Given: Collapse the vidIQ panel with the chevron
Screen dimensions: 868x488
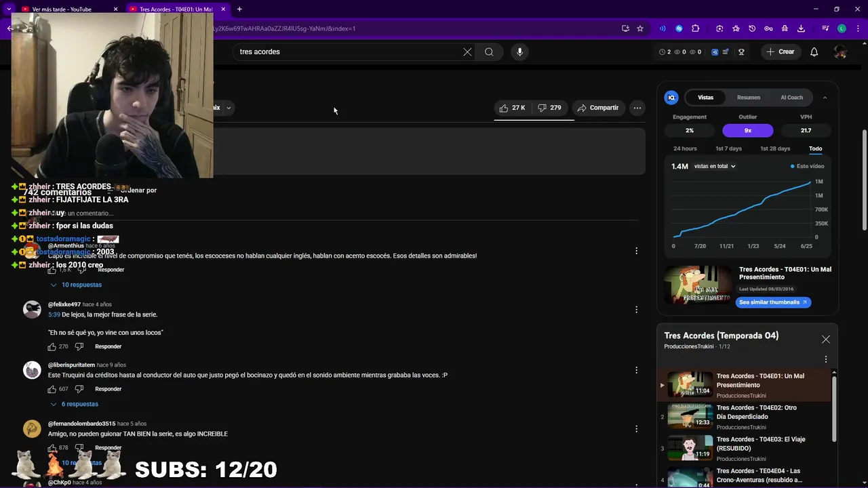Looking at the screenshot, I should point(825,98).
